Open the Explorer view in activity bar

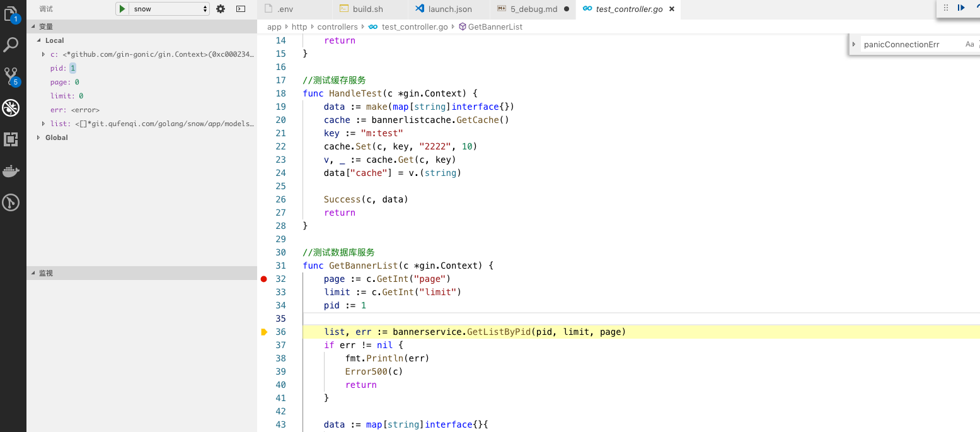tap(11, 14)
